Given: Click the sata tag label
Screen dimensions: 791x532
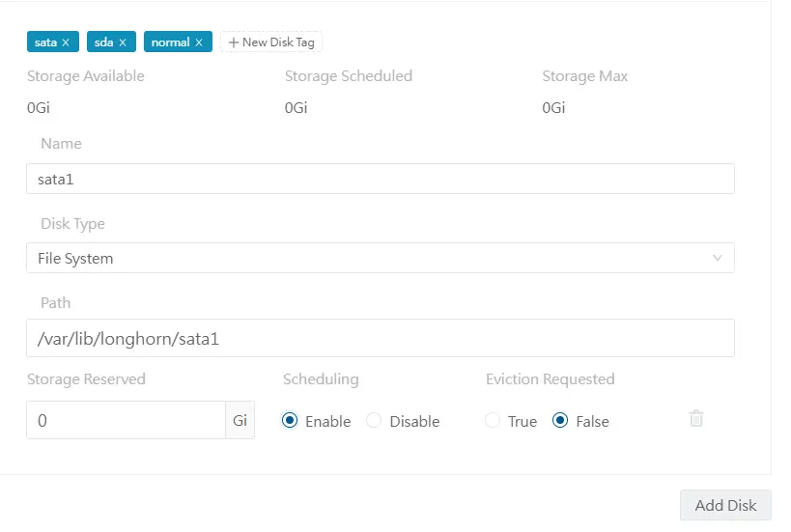Looking at the screenshot, I should point(45,42).
